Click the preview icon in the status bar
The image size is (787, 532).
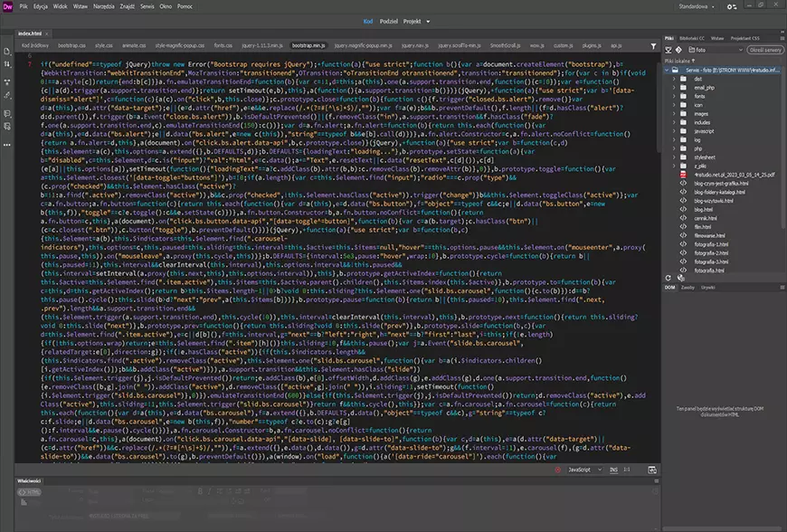(652, 470)
